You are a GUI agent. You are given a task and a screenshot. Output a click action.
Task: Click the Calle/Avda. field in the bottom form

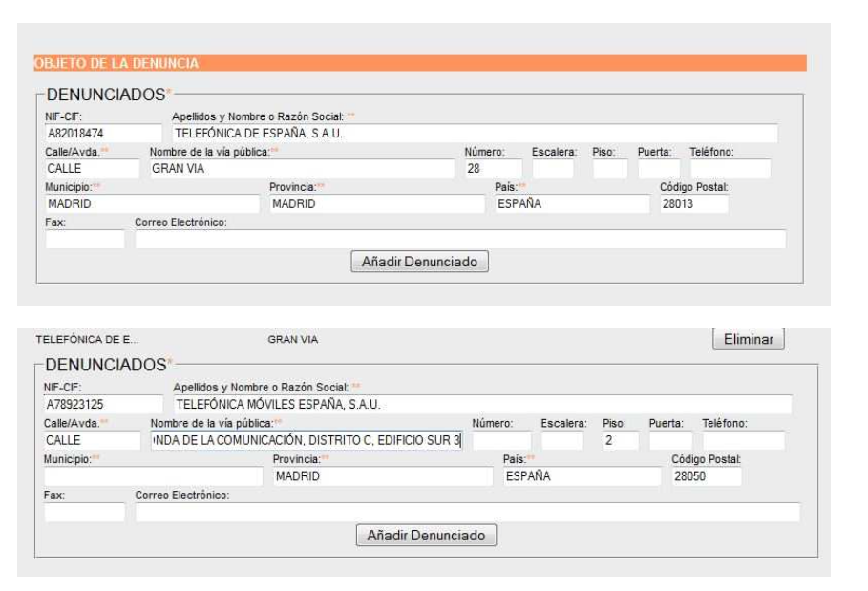click(x=92, y=440)
